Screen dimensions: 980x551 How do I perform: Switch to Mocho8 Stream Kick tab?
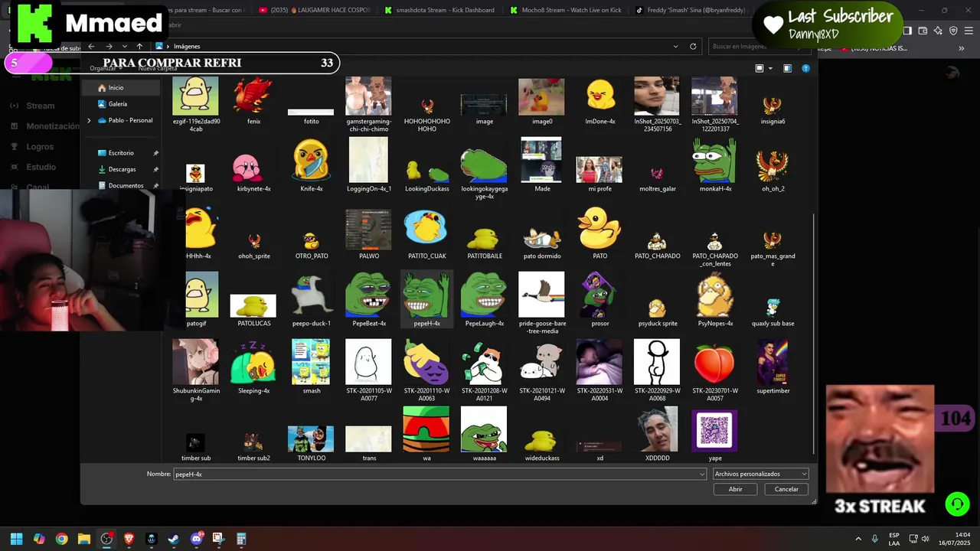[x=567, y=10]
